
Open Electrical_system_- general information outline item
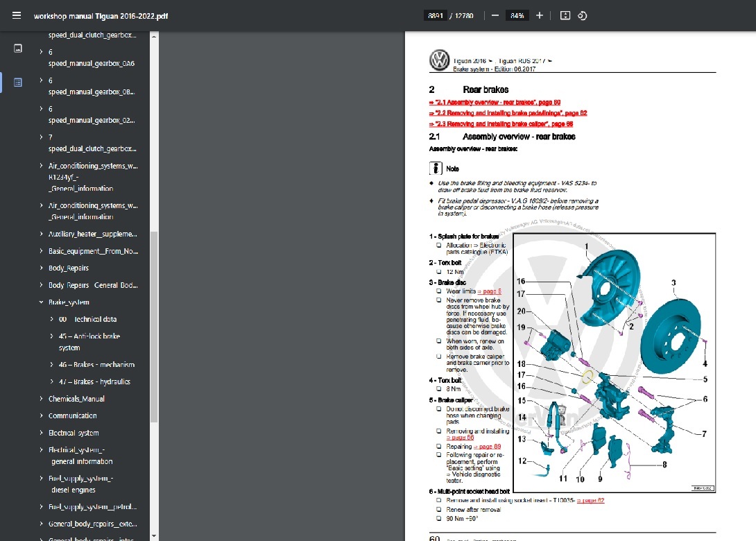[80, 455]
